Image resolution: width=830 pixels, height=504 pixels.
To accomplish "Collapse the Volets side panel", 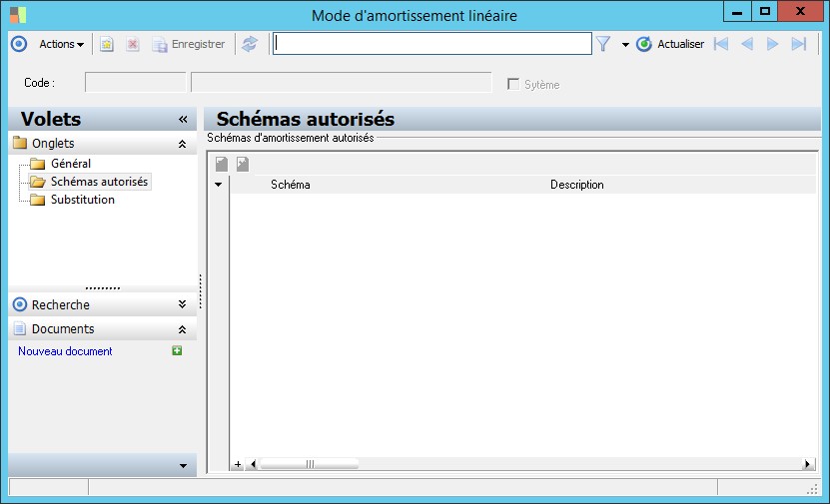I will click(x=183, y=119).
